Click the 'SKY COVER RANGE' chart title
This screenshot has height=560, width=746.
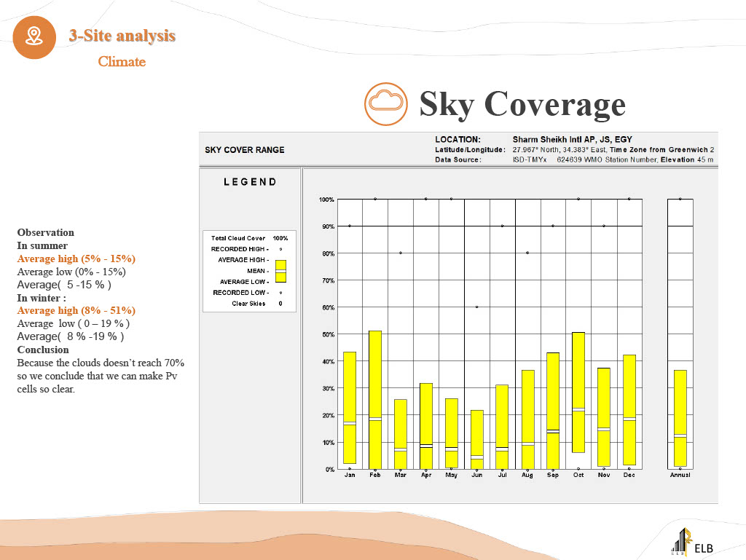245,150
